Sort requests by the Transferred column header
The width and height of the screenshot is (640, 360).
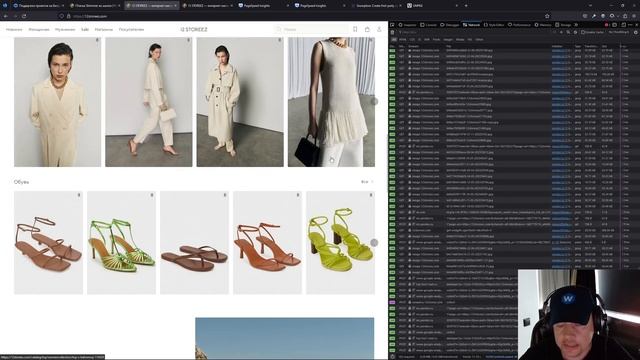591,46
